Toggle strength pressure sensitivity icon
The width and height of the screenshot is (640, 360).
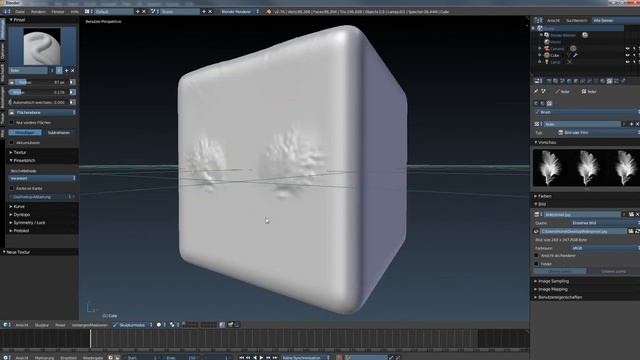[73, 92]
